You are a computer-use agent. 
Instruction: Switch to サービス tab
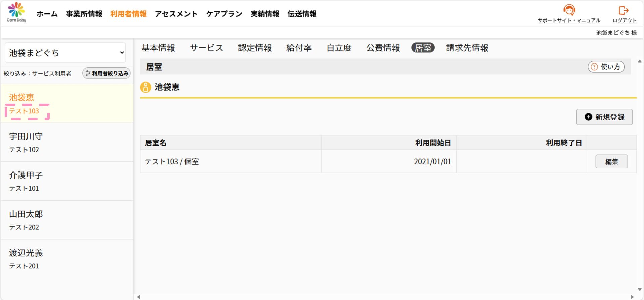pyautogui.click(x=207, y=48)
